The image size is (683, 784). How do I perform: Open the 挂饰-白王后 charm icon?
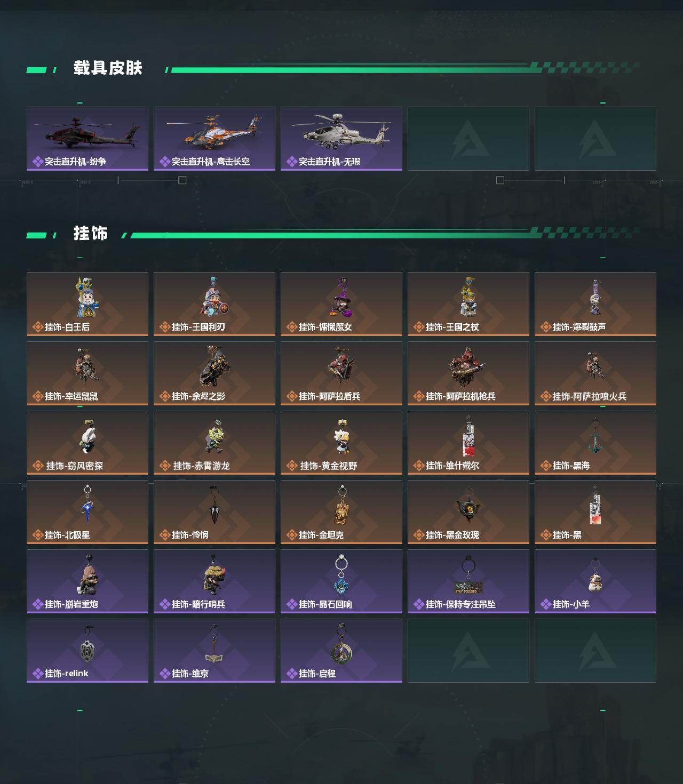pos(88,304)
